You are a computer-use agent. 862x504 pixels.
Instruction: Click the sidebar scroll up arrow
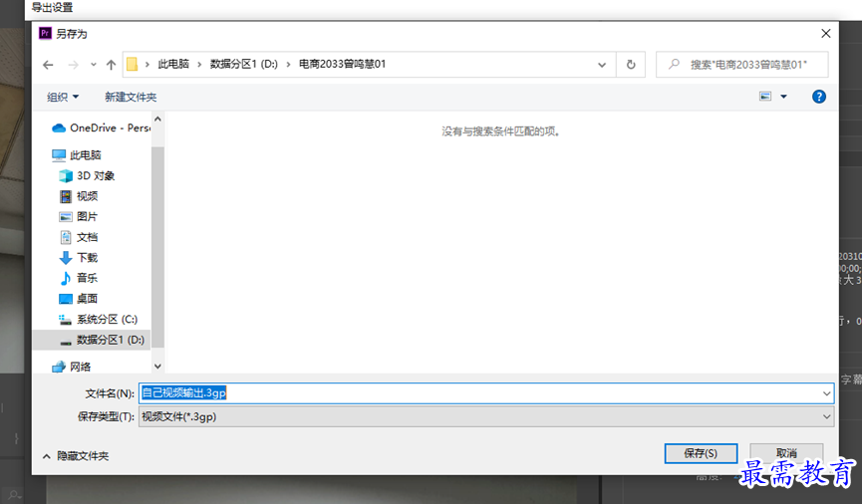pyautogui.click(x=157, y=119)
